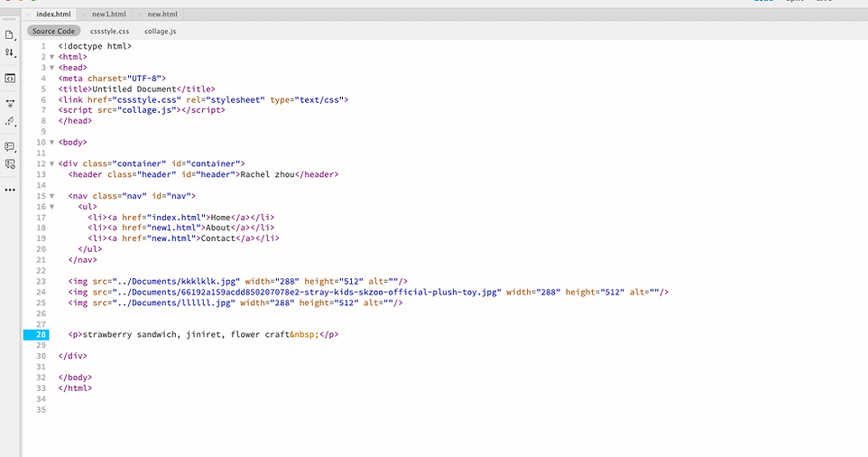This screenshot has height=457, width=868.
Task: Switch to the new1.html document tab
Action: (x=108, y=14)
